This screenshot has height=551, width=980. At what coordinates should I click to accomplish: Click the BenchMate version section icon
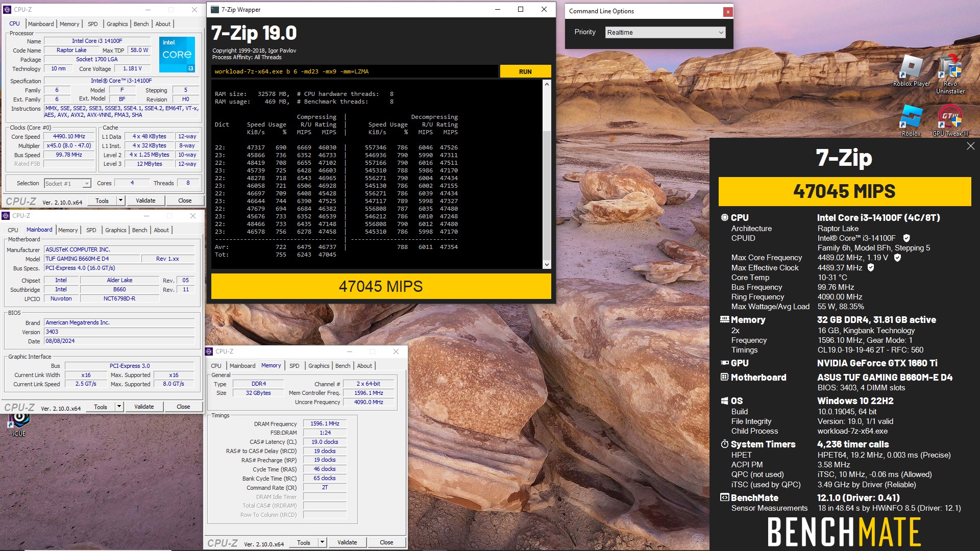tap(724, 497)
